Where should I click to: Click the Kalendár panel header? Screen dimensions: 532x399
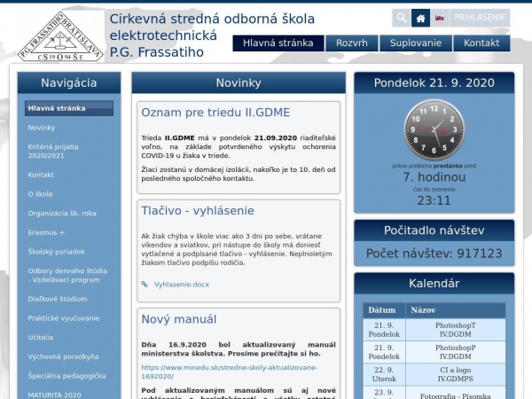point(434,284)
